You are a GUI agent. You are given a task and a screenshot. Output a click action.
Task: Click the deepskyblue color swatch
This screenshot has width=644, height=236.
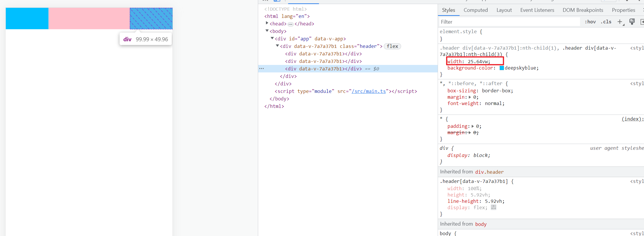click(502, 68)
